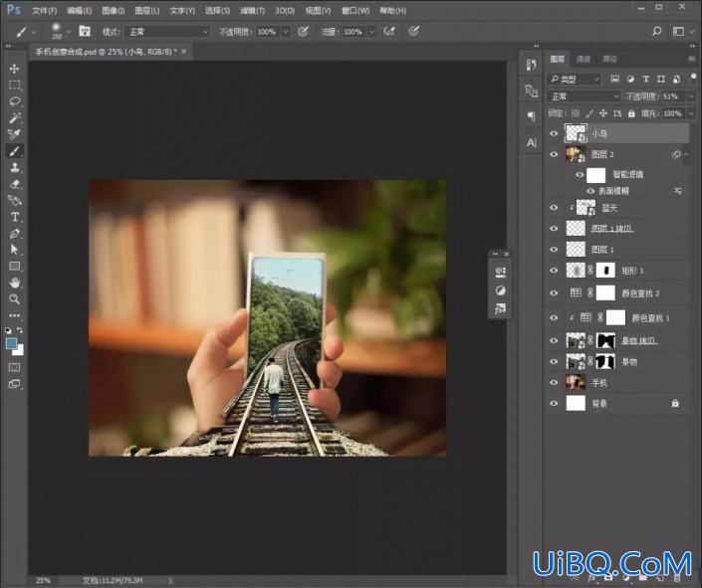The width and height of the screenshot is (702, 588).
Task: Lock all layer attributes padlock icon
Action: coord(631,113)
